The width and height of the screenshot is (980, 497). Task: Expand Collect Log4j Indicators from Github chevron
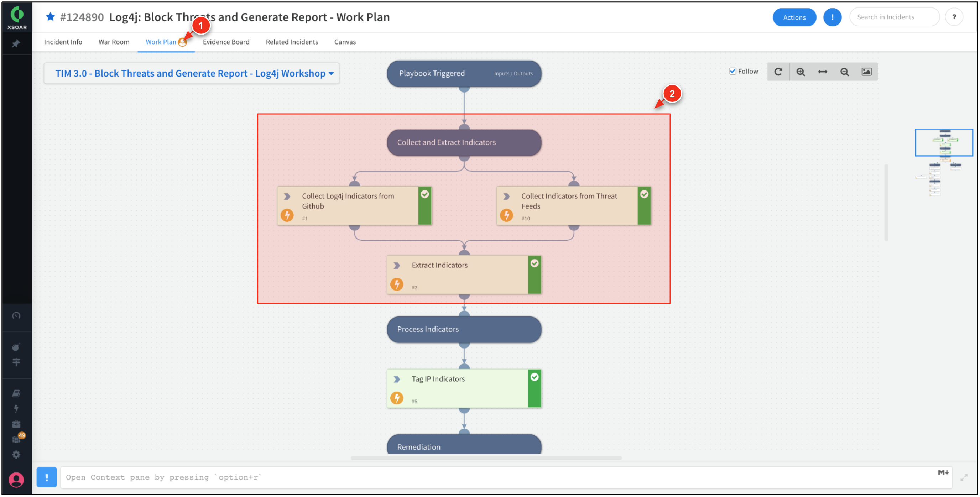287,197
